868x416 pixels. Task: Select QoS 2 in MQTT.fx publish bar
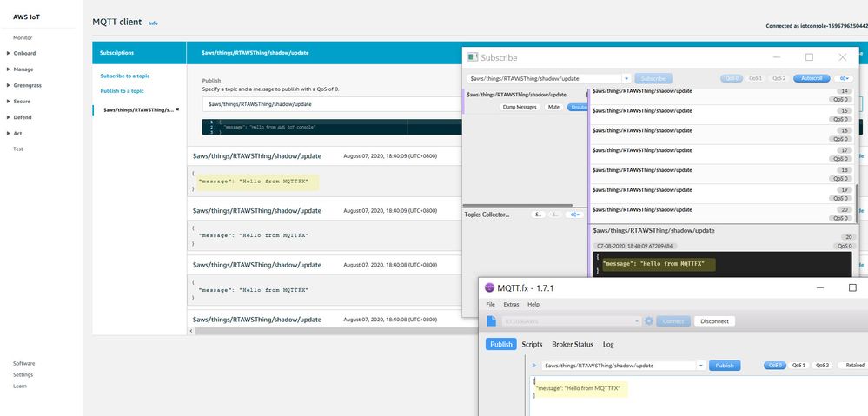(822, 365)
